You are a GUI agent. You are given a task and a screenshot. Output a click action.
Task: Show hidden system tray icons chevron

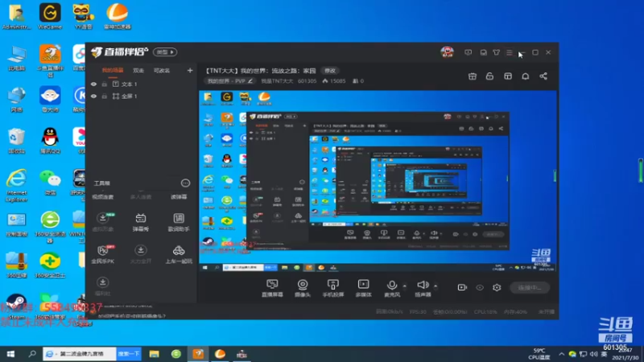[x=561, y=354]
